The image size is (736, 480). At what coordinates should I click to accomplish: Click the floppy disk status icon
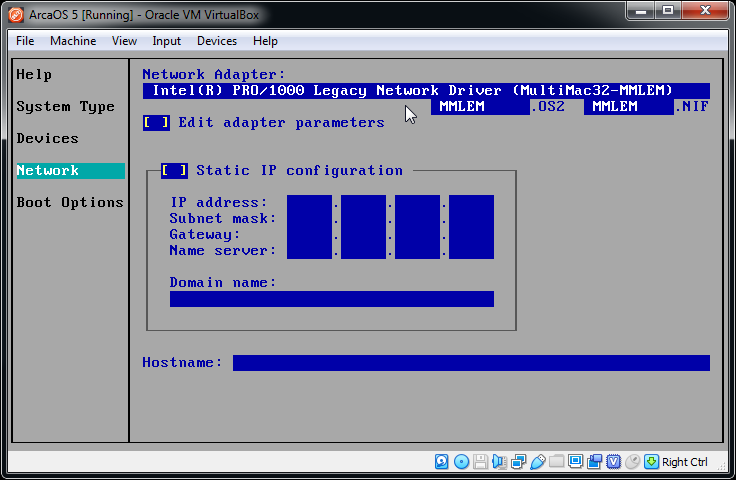point(480,462)
